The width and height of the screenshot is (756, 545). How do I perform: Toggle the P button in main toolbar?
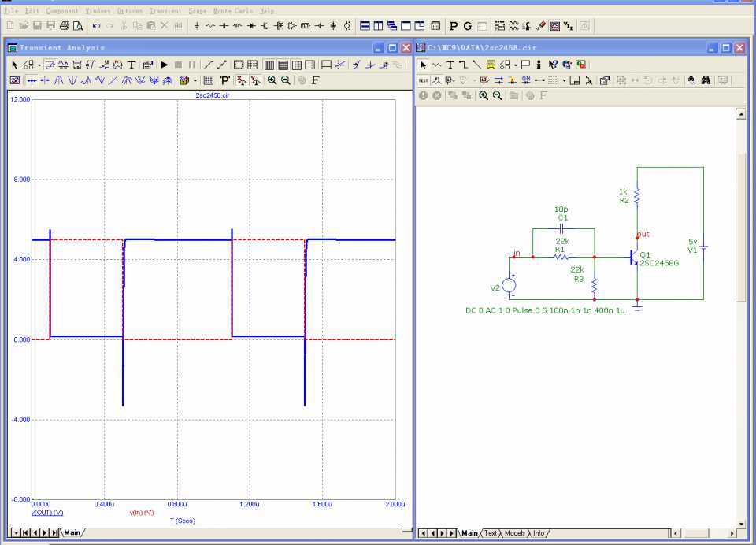[x=454, y=26]
